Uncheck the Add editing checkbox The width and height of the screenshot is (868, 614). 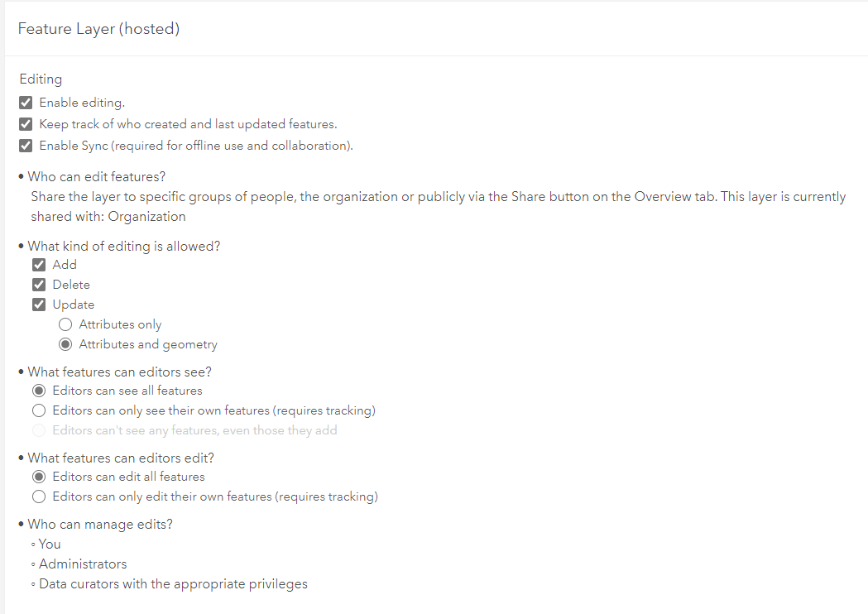(39, 265)
